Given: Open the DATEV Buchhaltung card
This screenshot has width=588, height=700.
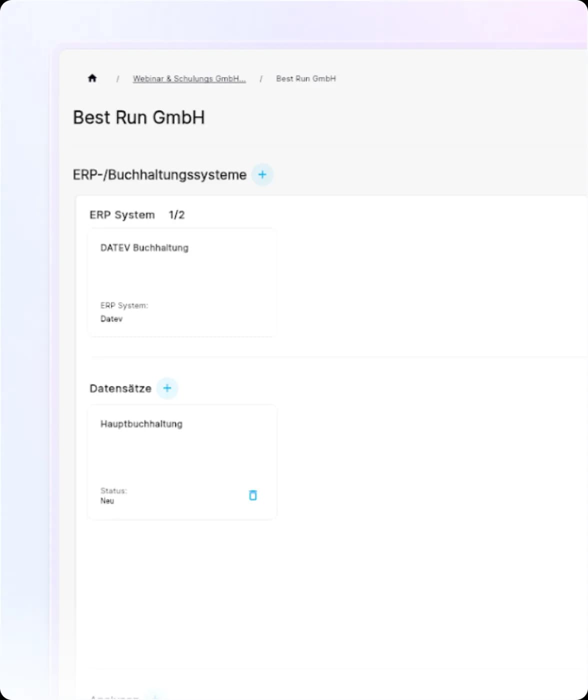Looking at the screenshot, I should coord(181,282).
